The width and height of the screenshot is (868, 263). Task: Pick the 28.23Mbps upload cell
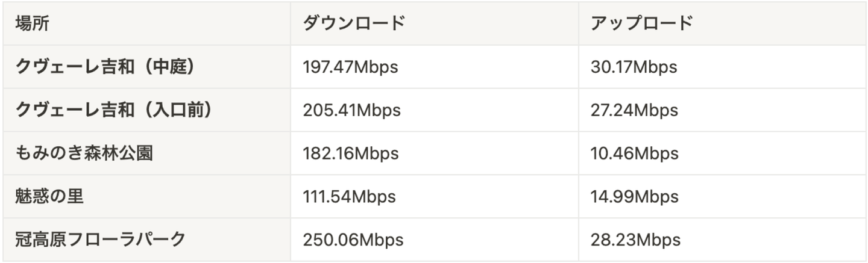[636, 240]
